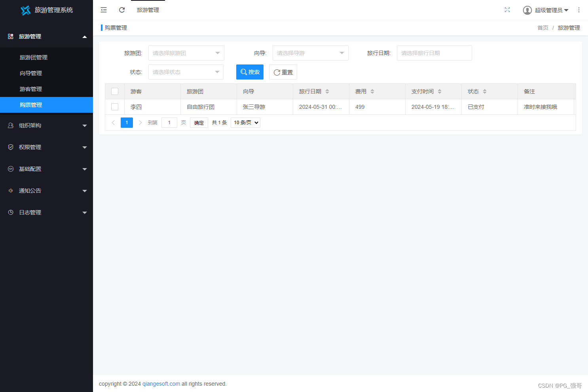Open the qiangesoft.com footer link
The width and height of the screenshot is (588, 392).
(161, 384)
